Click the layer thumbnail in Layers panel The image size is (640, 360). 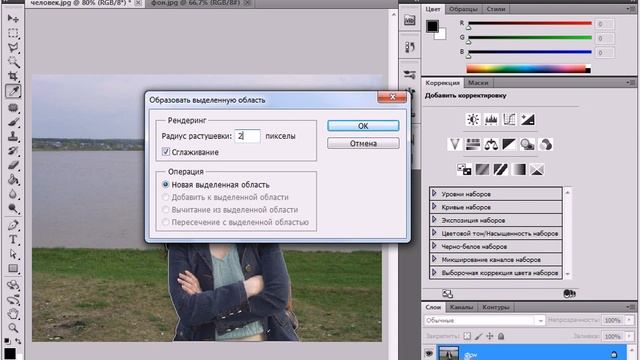coord(448,353)
